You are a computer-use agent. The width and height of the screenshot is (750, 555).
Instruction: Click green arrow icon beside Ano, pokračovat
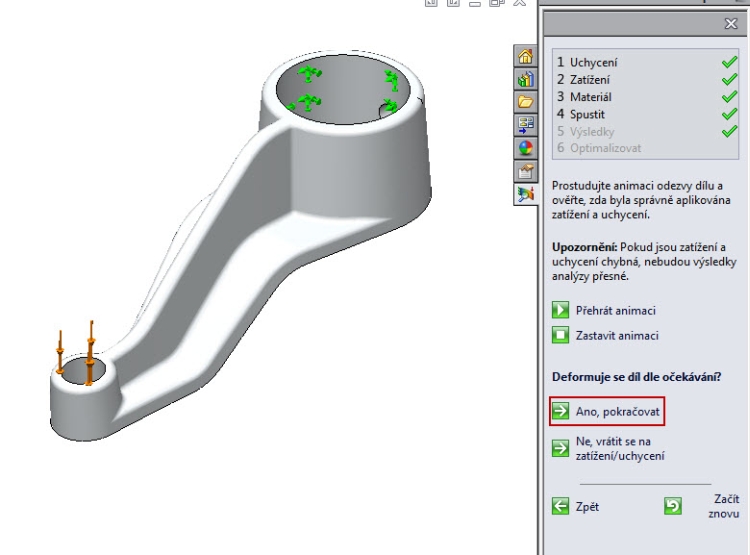[560, 411]
